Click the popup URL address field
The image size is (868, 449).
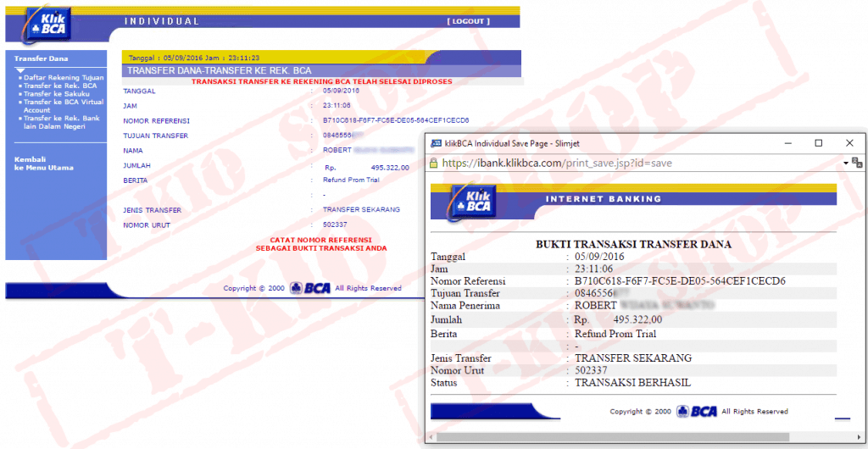pos(636,162)
